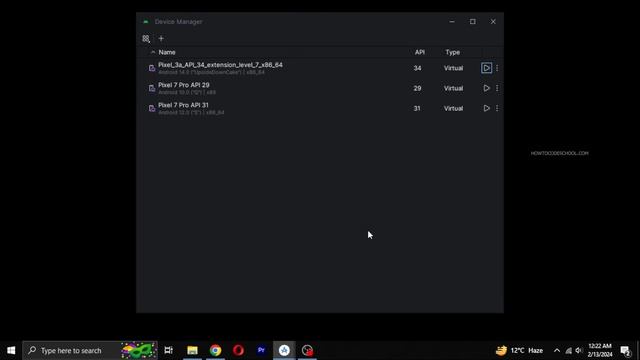
Task: Open the device grouping icon in toolbar
Action: point(146,39)
